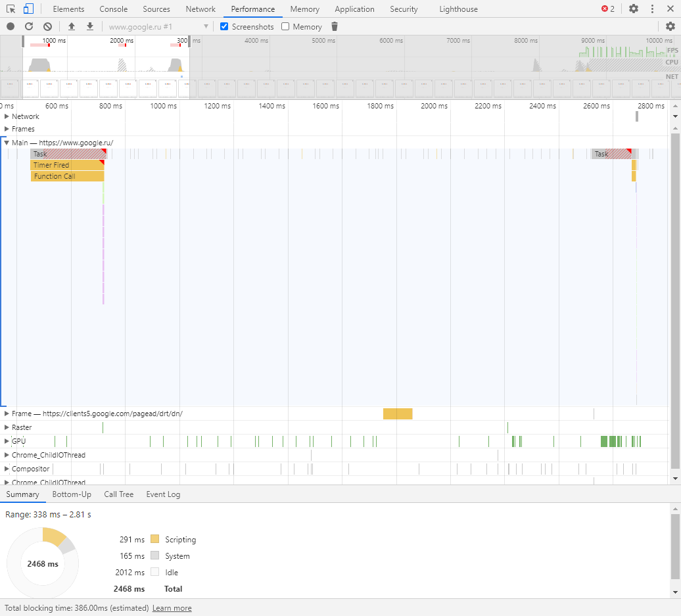Image resolution: width=681 pixels, height=616 pixels.
Task: Expand the Network track
Action: [x=7, y=116]
